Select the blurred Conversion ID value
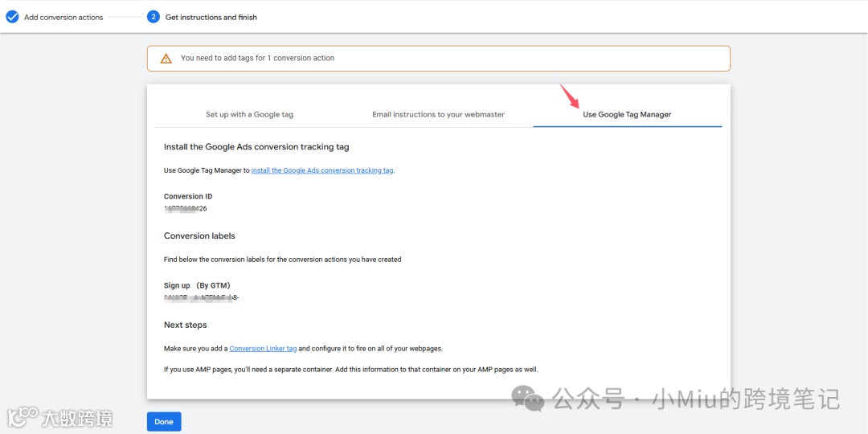 [x=186, y=209]
